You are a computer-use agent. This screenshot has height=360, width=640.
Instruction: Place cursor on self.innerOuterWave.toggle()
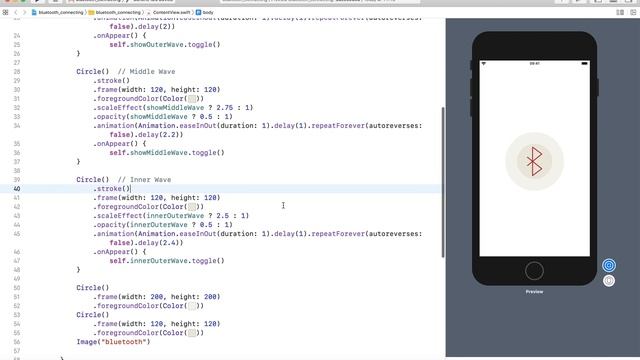(x=167, y=261)
